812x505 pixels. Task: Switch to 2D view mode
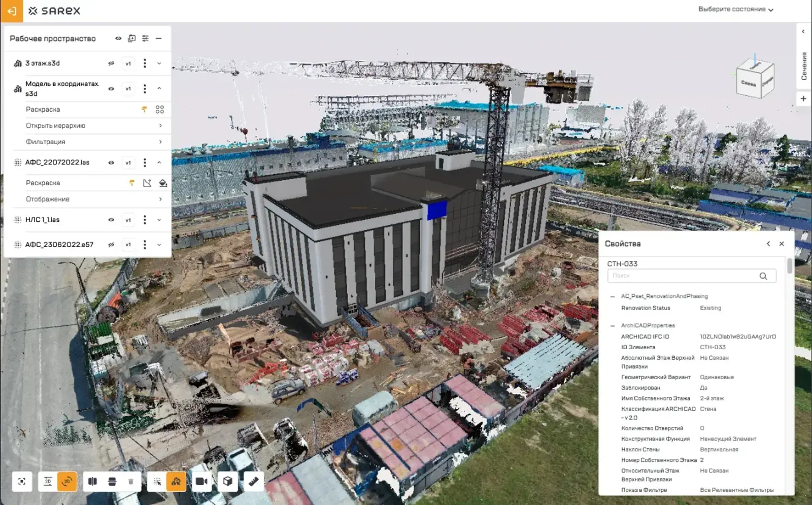(48, 481)
